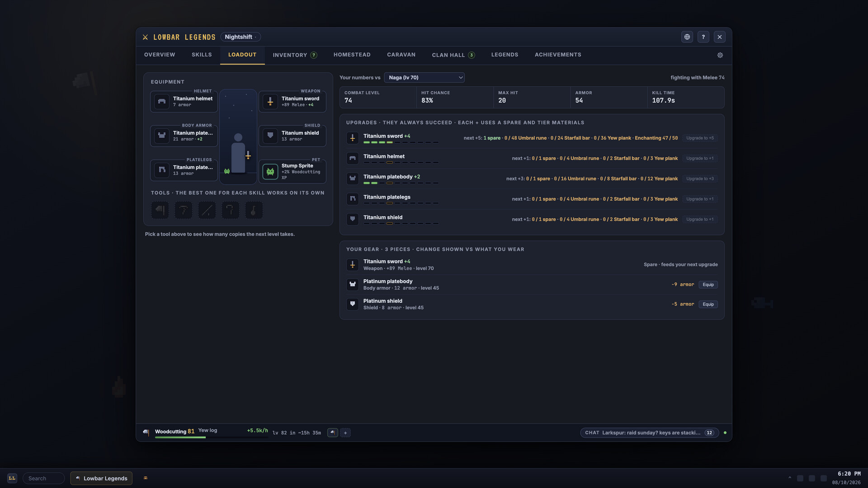Switch to the Overview tab
The width and height of the screenshot is (868, 488).
coord(160,55)
